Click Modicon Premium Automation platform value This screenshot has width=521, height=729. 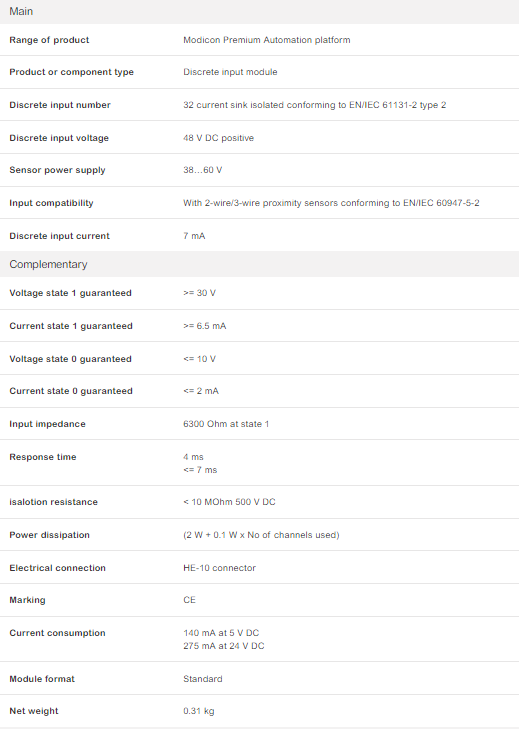coord(267,40)
